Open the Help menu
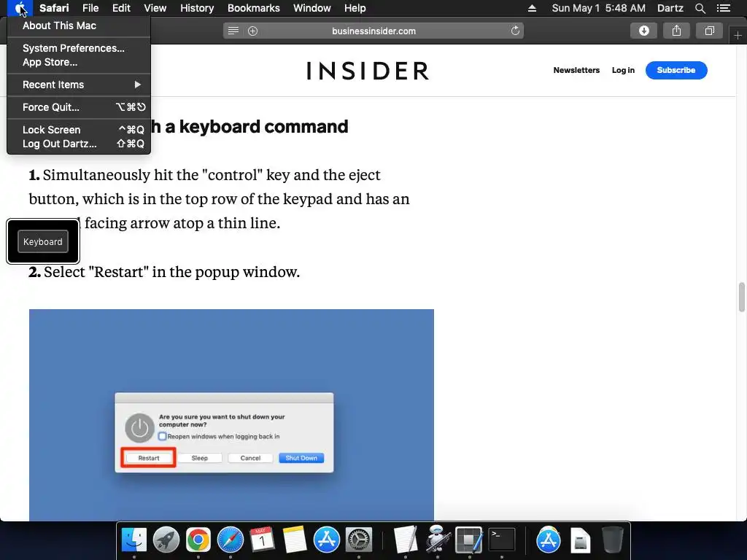The width and height of the screenshot is (747, 560). click(355, 8)
